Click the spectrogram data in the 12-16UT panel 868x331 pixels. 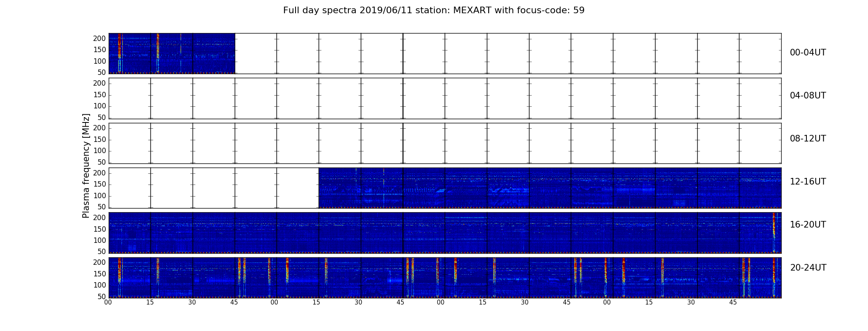pos(550,188)
